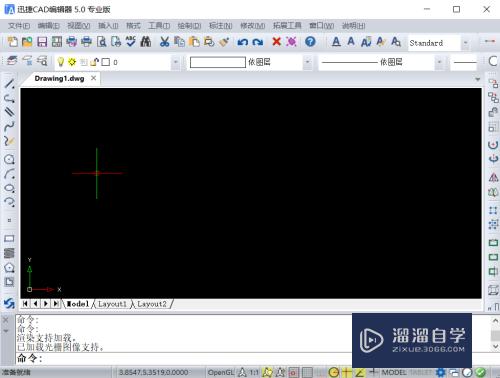Click the blue Undo arrow
The image size is (500, 378).
[x=243, y=42]
